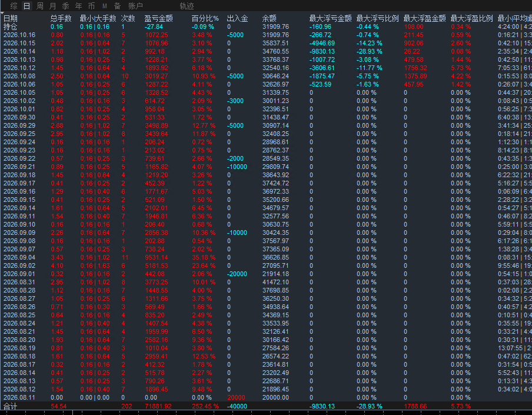Click floating profit value 1756.32
This screenshot has width=532, height=415.
coord(415,68)
